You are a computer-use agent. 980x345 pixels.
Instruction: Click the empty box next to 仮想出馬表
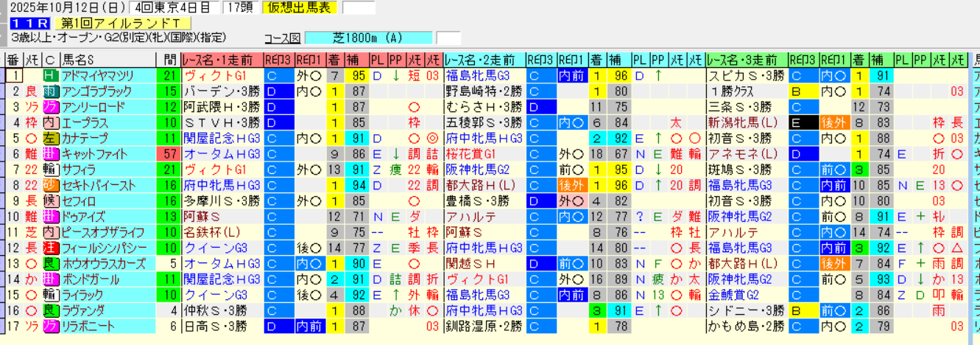(x=359, y=7)
